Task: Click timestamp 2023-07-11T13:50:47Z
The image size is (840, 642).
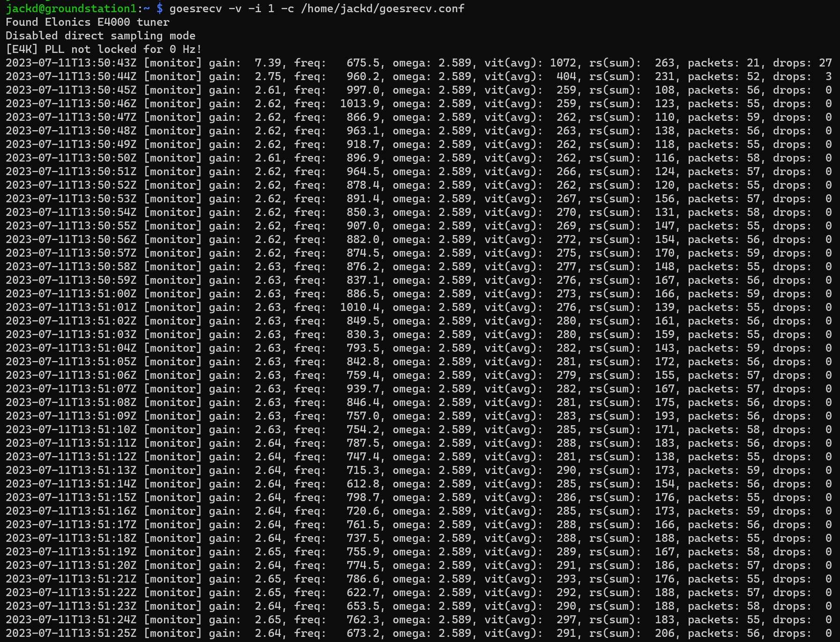Action: click(x=71, y=117)
